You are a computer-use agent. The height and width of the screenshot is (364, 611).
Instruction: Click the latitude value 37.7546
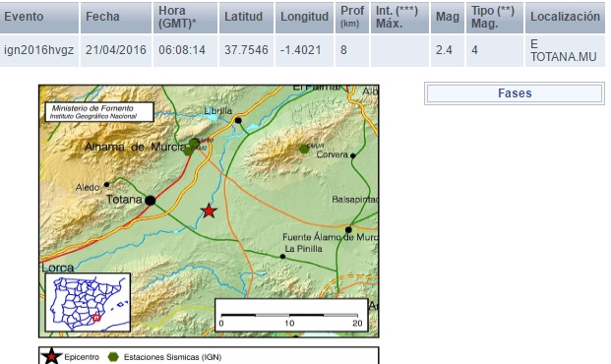coord(246,50)
